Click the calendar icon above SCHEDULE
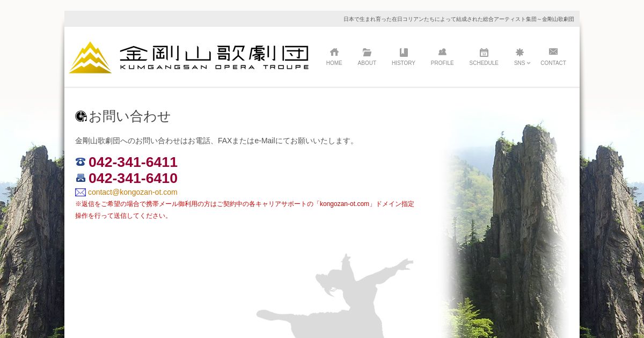 484,52
